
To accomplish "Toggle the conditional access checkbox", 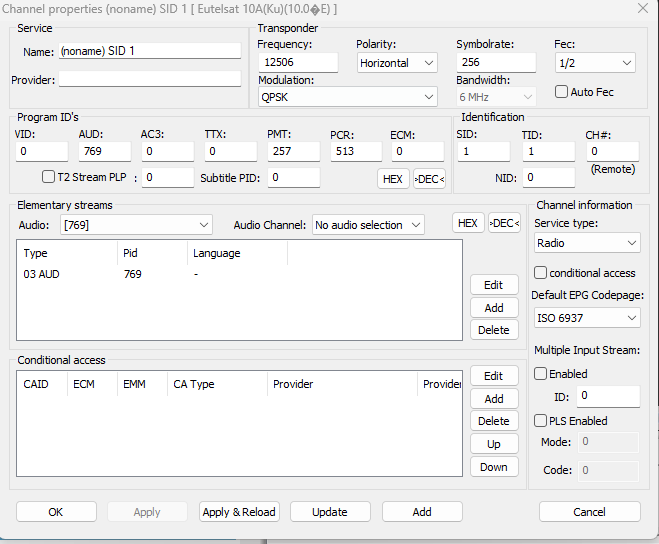I will pos(540,272).
